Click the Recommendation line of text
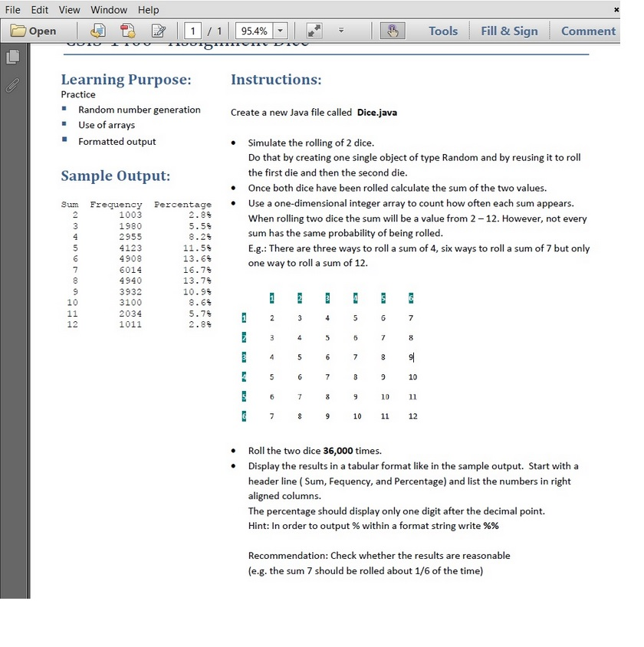 click(379, 556)
